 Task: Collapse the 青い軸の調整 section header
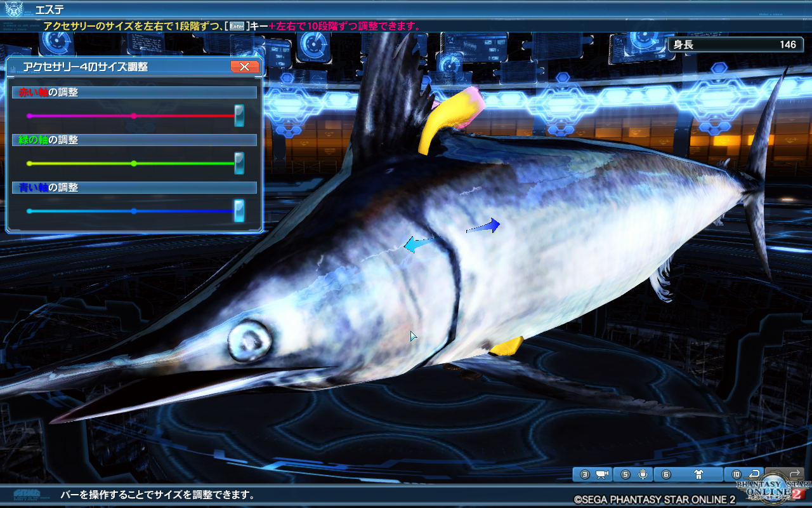coord(134,187)
